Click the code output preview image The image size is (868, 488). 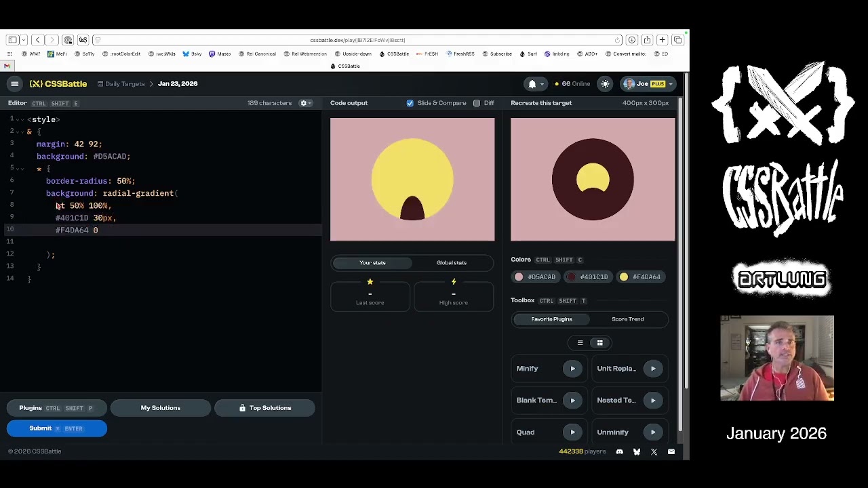click(412, 180)
